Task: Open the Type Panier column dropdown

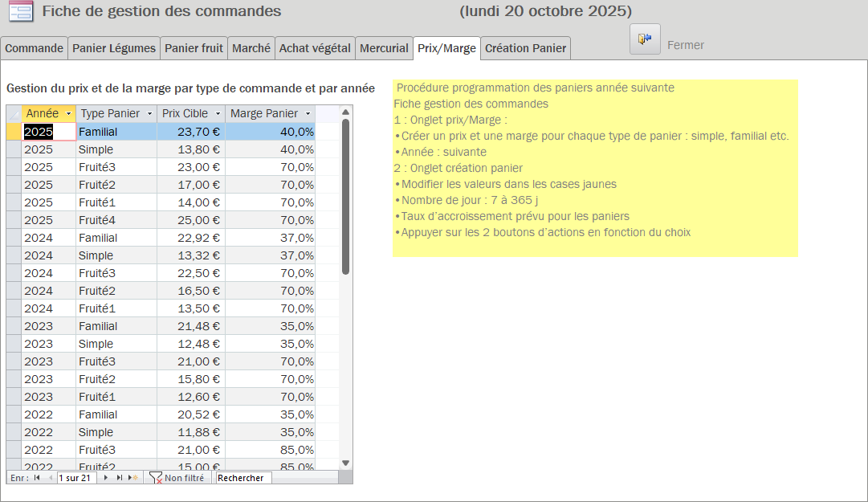Action: (x=149, y=114)
